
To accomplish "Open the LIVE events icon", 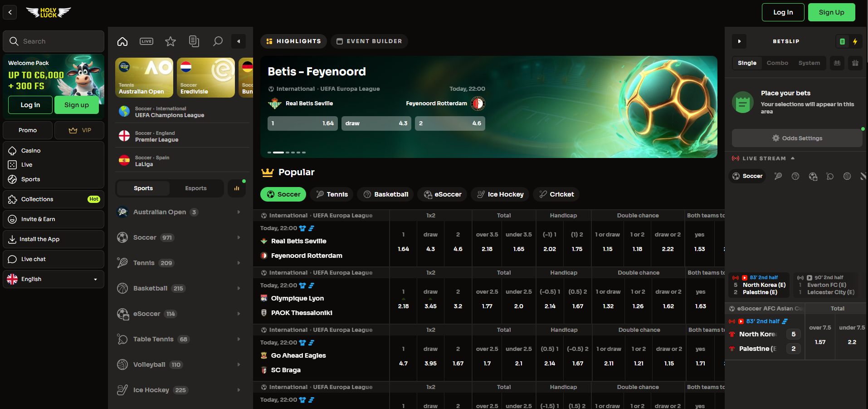I will pos(146,41).
